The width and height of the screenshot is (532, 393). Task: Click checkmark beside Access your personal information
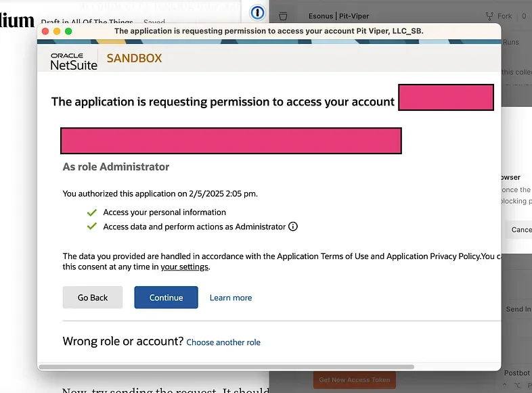(92, 212)
